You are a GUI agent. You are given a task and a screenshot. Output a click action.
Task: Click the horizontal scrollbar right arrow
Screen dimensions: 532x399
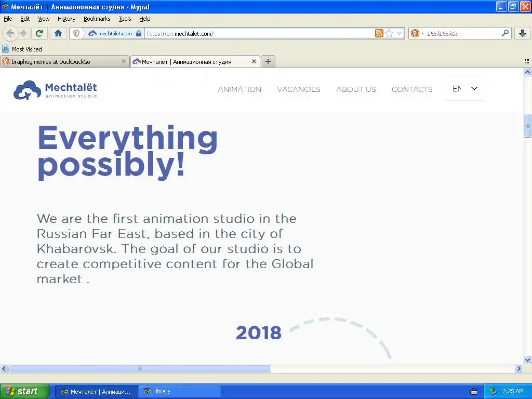(x=518, y=368)
